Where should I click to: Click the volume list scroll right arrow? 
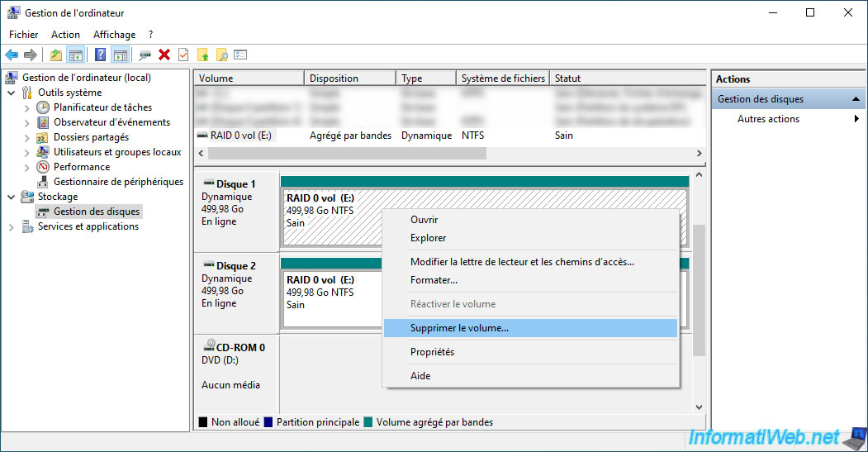[700, 154]
